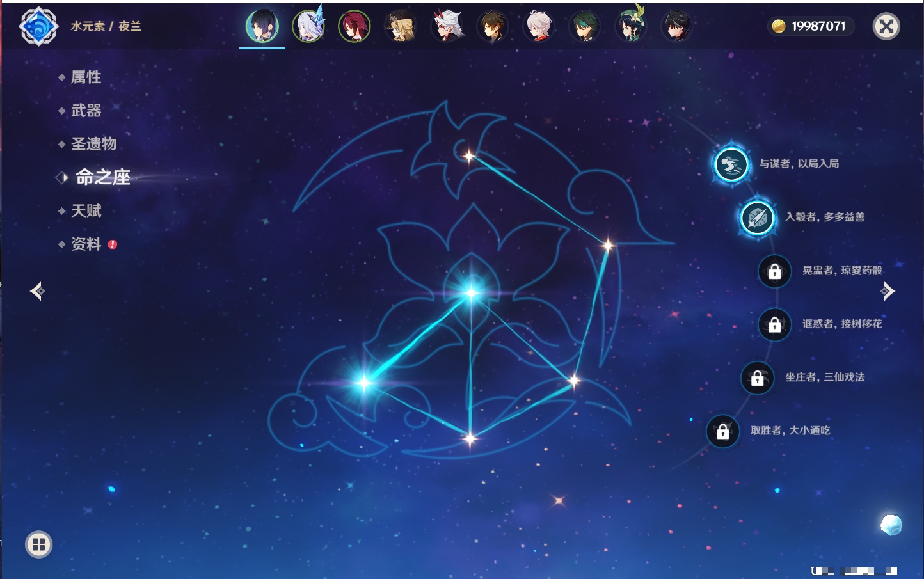924x579 pixels.
Task: Click the constellation label 入彀者,多多益善
Action: 825,217
